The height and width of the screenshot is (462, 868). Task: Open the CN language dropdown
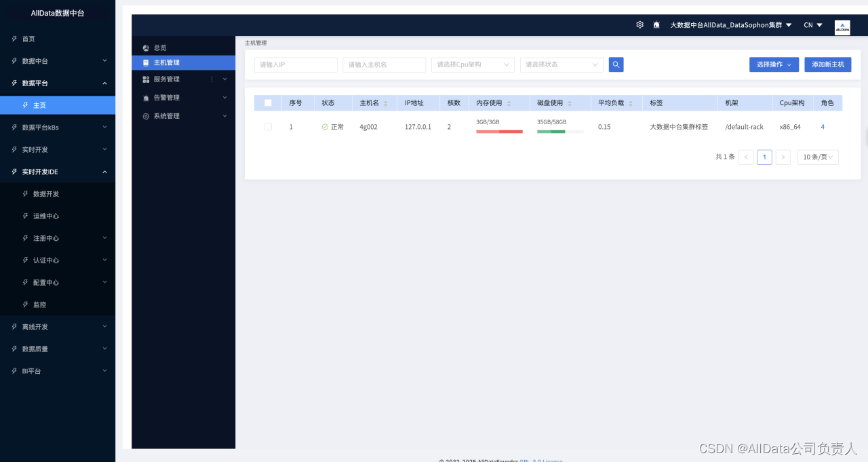tap(813, 25)
